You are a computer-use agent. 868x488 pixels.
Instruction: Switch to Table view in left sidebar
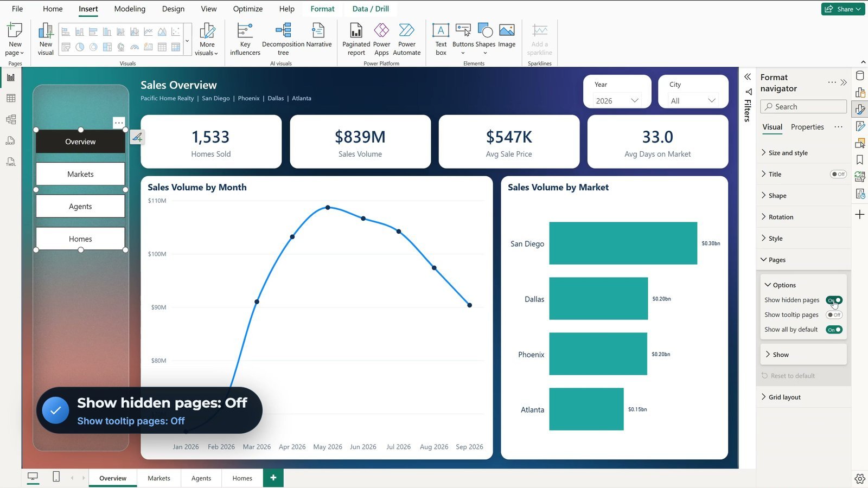pos(11,98)
